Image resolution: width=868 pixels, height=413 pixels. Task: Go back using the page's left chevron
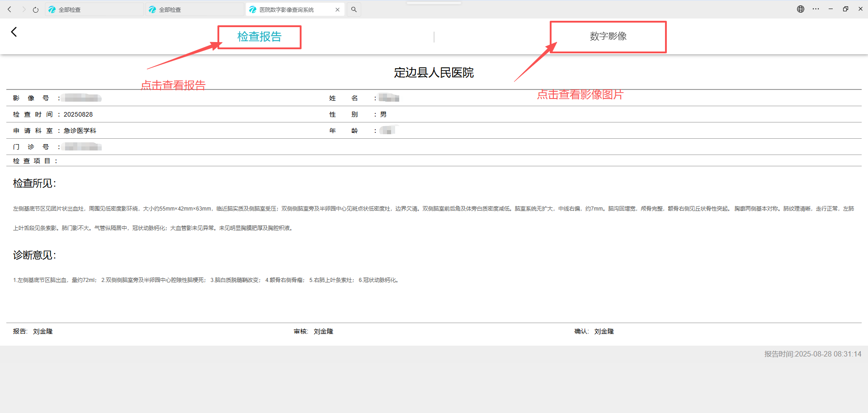tap(14, 32)
